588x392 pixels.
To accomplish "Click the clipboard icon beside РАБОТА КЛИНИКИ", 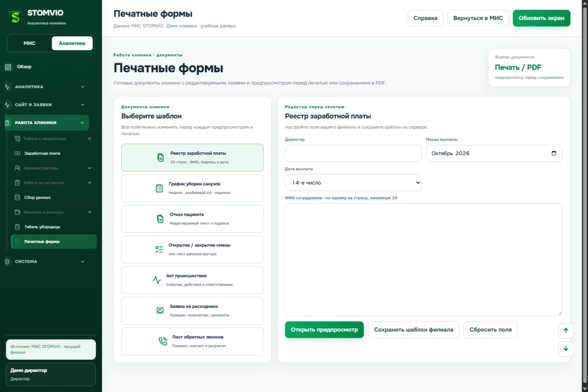I will (7, 123).
